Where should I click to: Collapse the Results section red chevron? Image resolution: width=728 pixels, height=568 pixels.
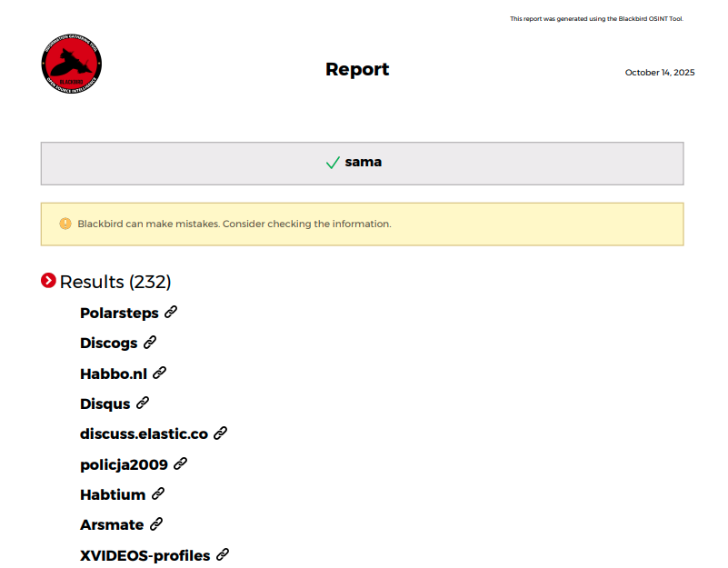pyautogui.click(x=48, y=281)
